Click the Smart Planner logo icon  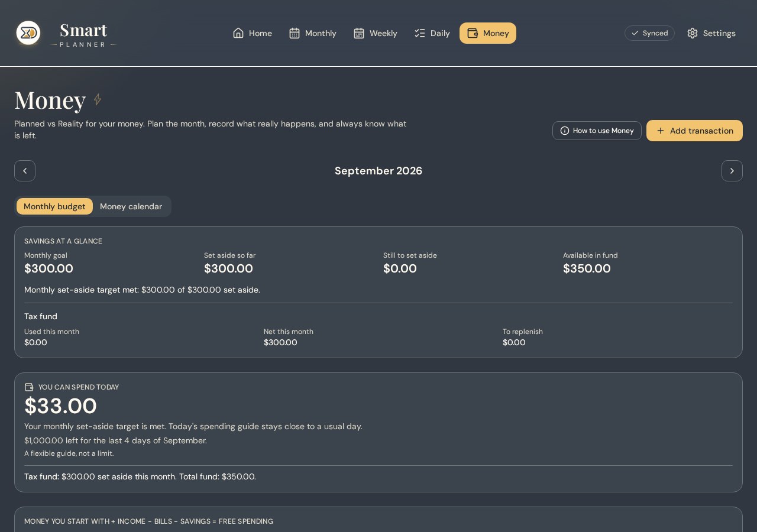click(28, 33)
